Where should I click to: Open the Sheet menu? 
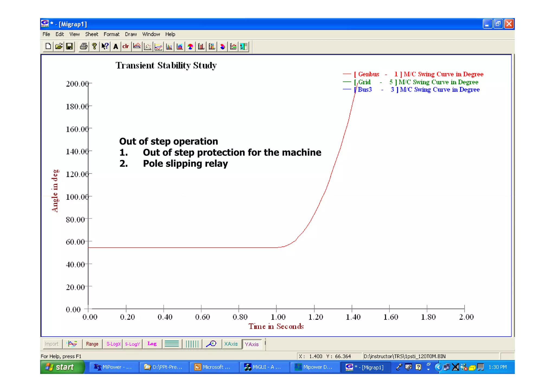[x=92, y=34]
